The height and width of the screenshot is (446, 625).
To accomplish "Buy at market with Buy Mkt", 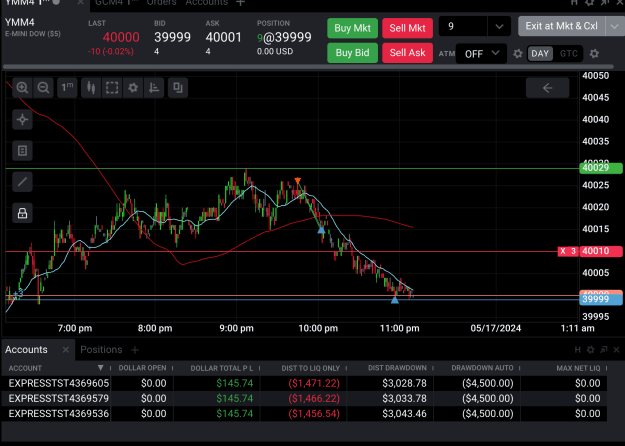I will pyautogui.click(x=352, y=28).
